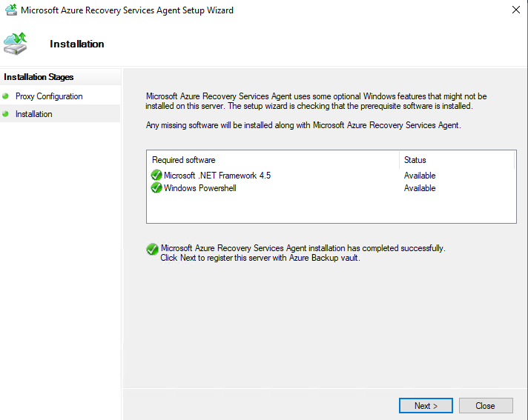Select the Windows Powershell row

click(331, 188)
